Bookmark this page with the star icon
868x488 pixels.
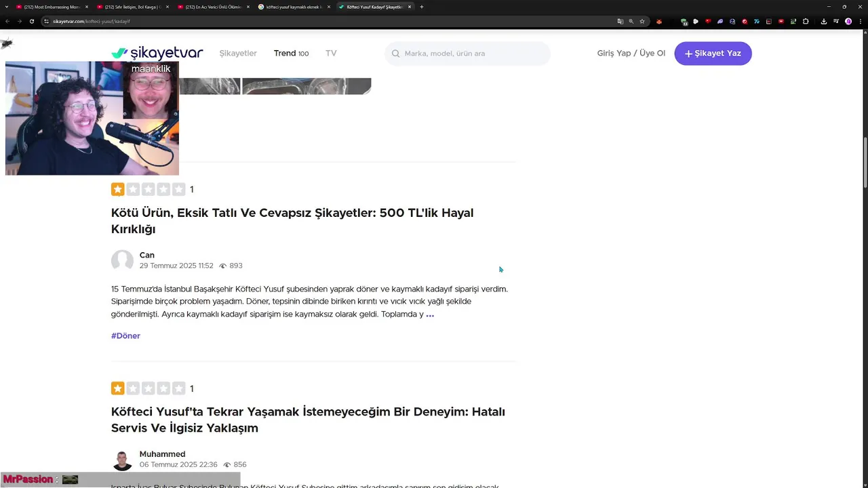[x=642, y=21]
